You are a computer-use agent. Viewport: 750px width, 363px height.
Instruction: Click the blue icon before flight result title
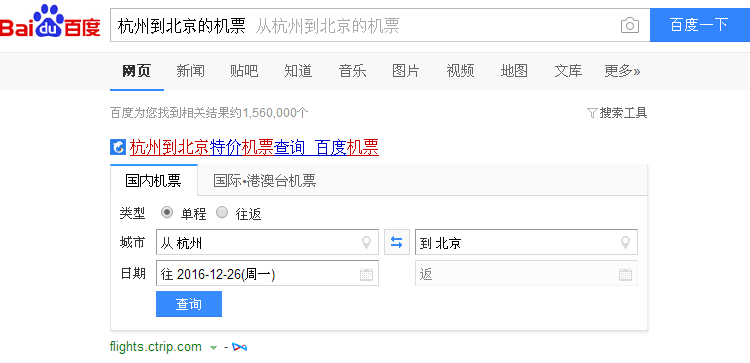118,147
